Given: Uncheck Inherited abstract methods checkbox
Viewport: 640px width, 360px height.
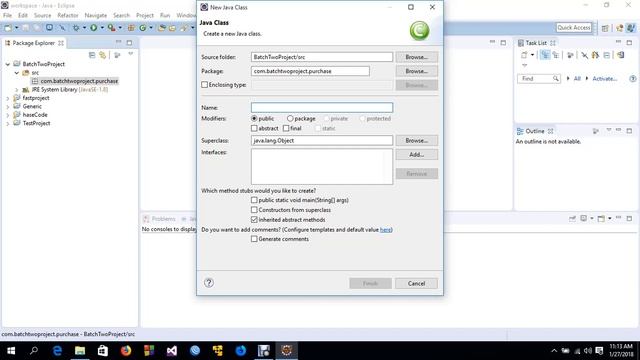Looking at the screenshot, I should point(254,220).
